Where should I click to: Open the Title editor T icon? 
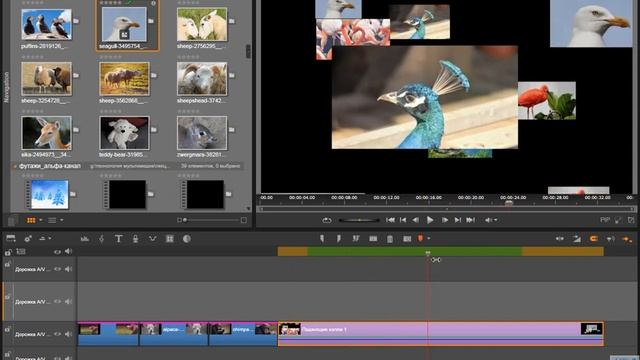tap(118, 239)
